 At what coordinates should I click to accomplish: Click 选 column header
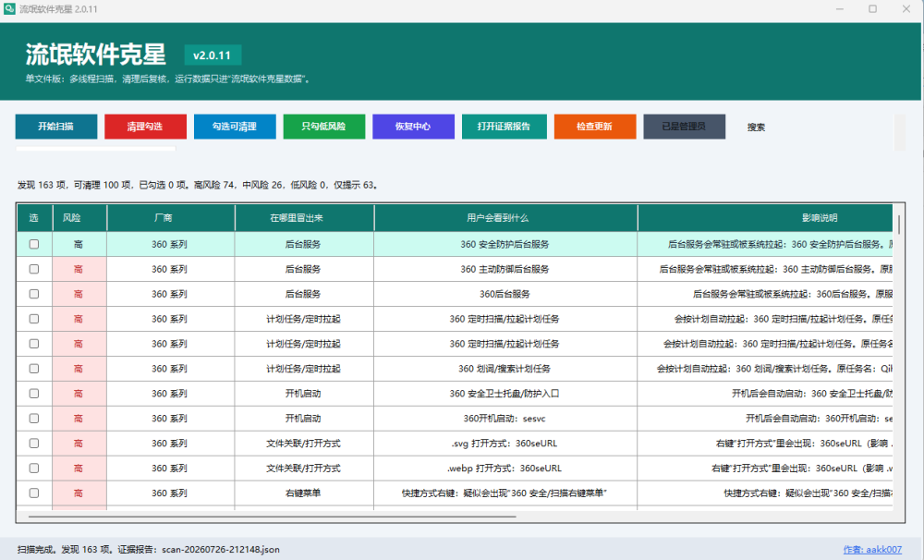pos(34,218)
